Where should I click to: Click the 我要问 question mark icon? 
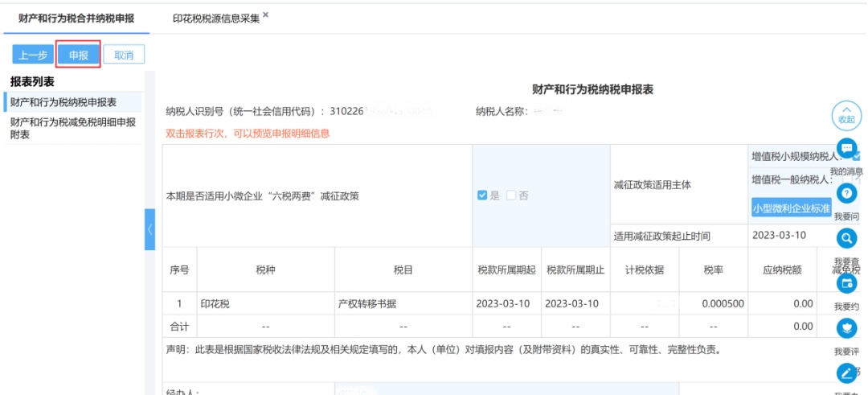846,194
